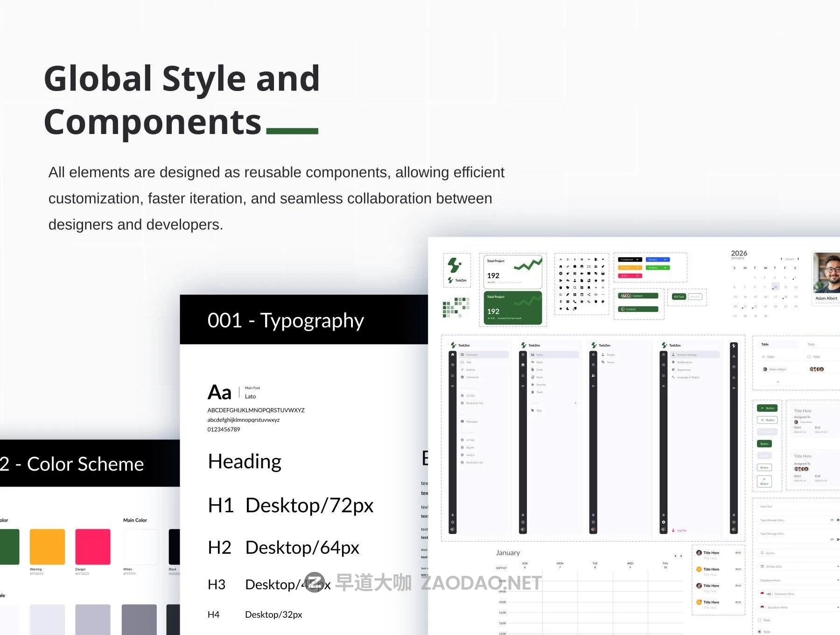Check the unchecked Table checkbox below dropdowns

click(759, 620)
